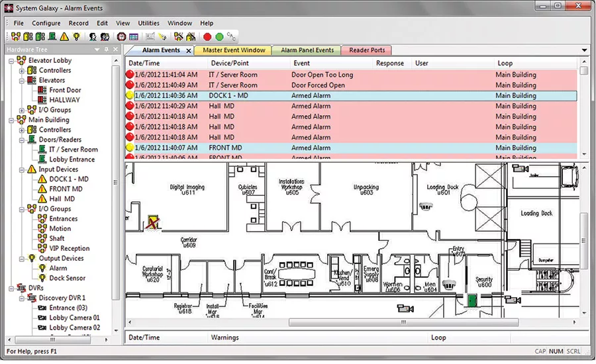The height and width of the screenshot is (364, 596).
Task: Click the CAC toolbar icon
Action: click(x=231, y=36)
